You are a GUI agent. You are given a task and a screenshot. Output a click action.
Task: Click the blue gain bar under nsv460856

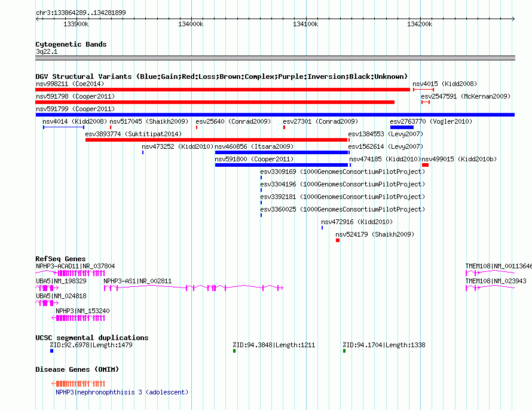tap(282, 152)
